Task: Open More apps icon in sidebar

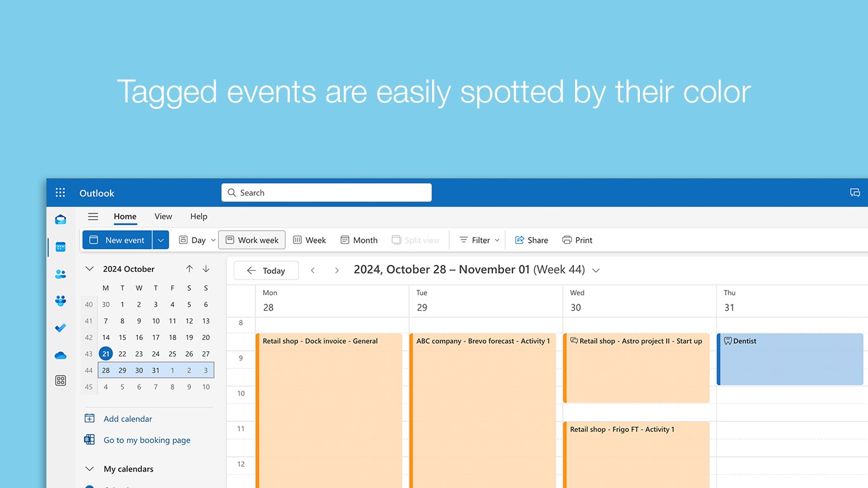Action: pos(60,381)
